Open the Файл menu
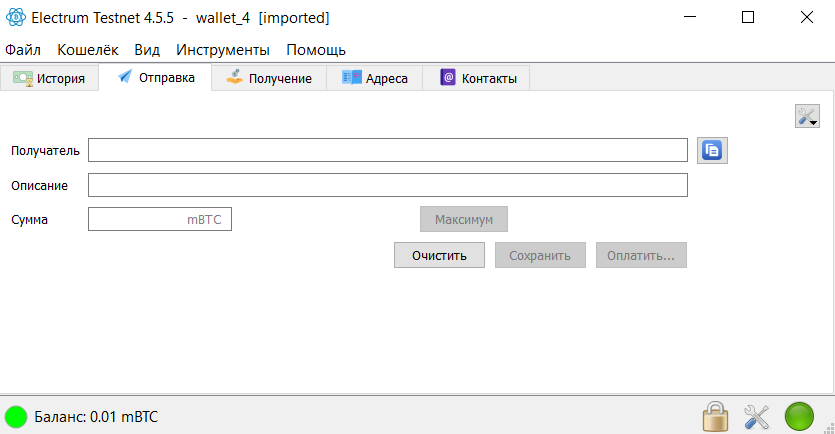835x434 pixels. point(23,50)
